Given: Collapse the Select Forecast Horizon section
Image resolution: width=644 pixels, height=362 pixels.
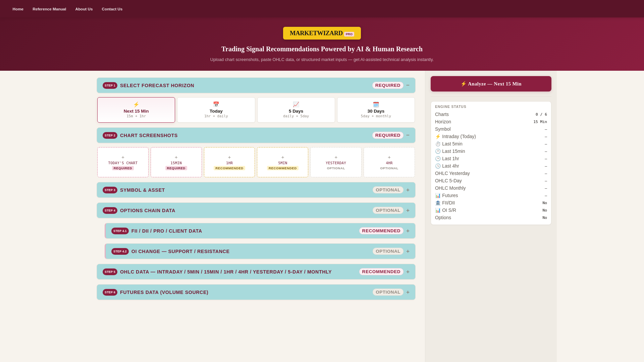Looking at the screenshot, I should (408, 85).
